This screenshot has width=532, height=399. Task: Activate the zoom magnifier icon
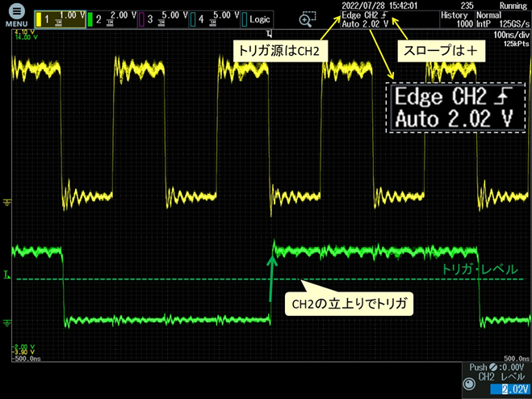coord(307,19)
